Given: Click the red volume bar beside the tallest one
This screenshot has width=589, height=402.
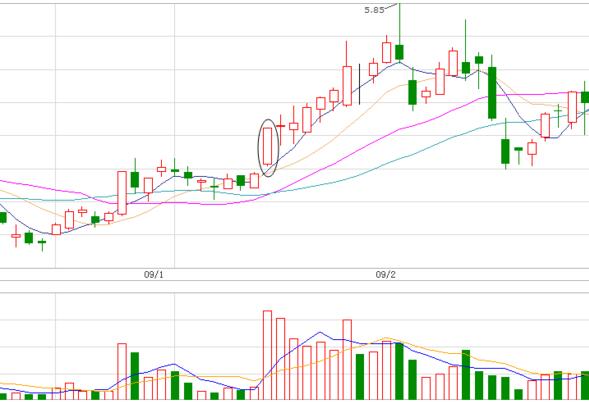Looking at the screenshot, I should pyautogui.click(x=280, y=359).
